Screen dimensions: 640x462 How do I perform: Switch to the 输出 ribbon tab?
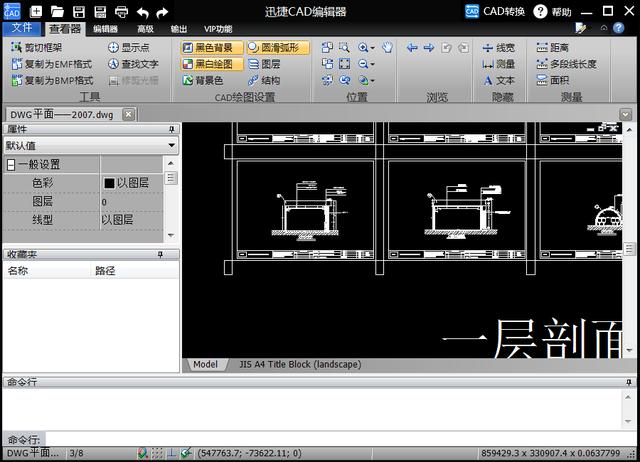pyautogui.click(x=179, y=29)
